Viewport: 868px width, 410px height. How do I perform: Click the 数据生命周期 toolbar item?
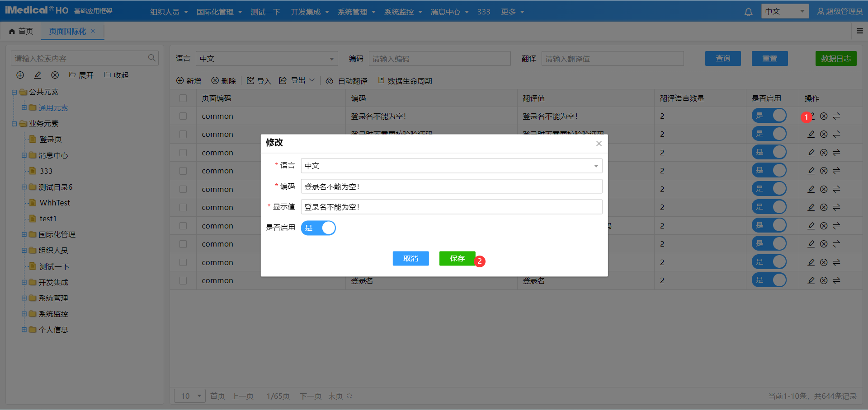pyautogui.click(x=405, y=81)
